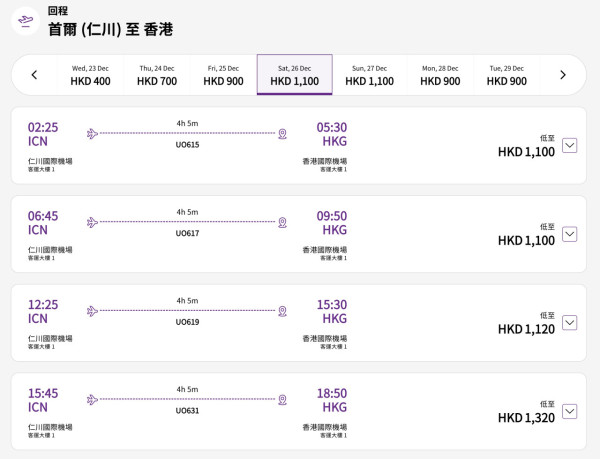Click the flight number UO631
The image size is (600, 459).
[x=188, y=411]
